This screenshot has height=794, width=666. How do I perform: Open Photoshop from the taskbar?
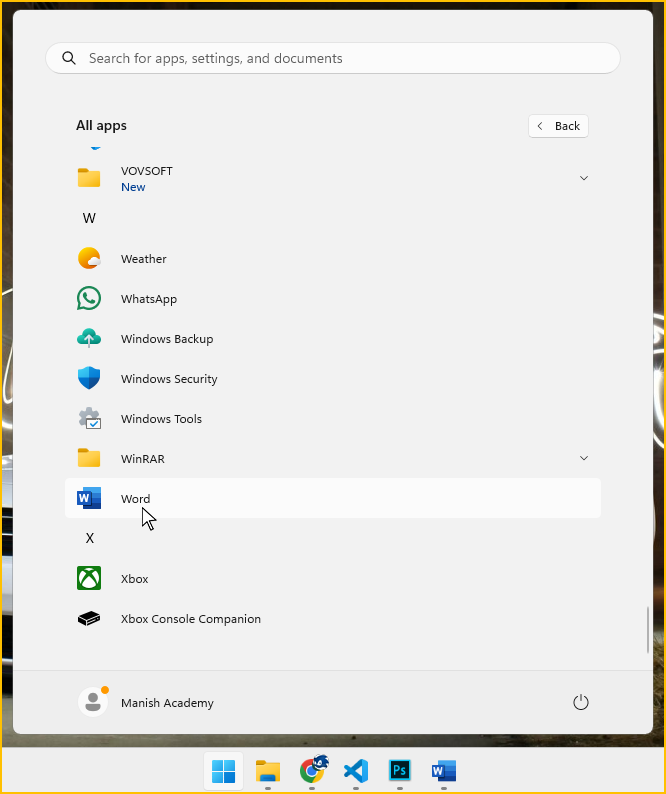[400, 771]
